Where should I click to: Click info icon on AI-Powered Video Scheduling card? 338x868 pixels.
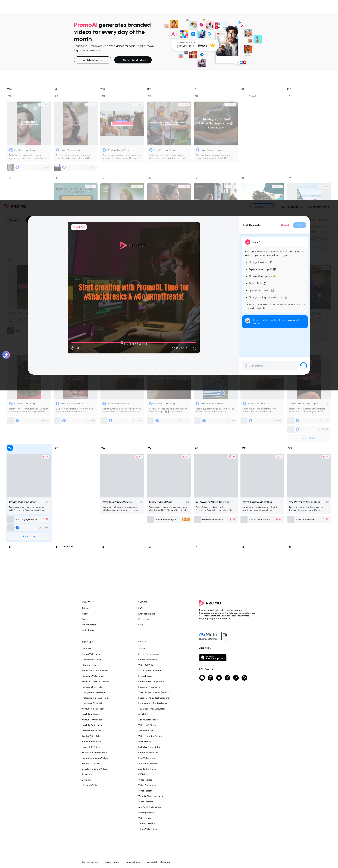234,502
